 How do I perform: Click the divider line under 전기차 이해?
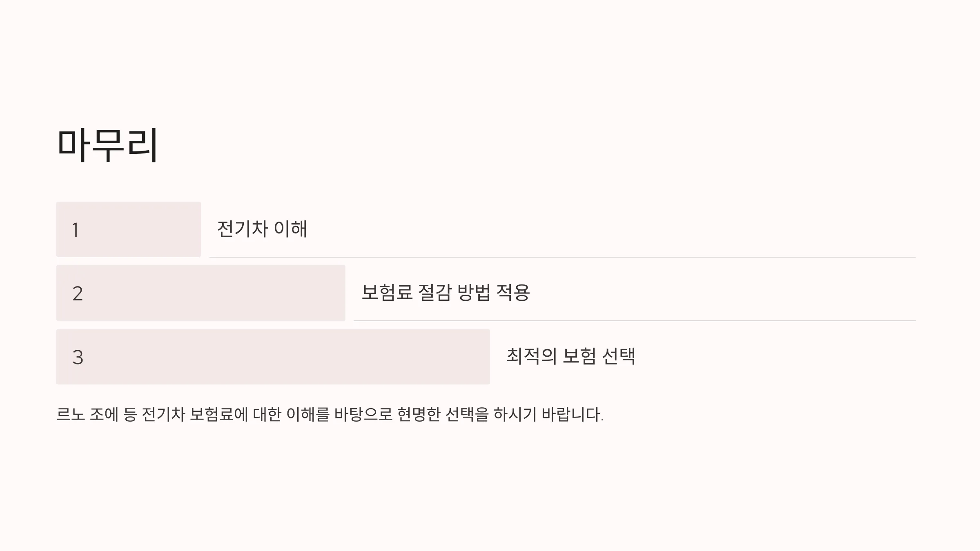(x=563, y=257)
